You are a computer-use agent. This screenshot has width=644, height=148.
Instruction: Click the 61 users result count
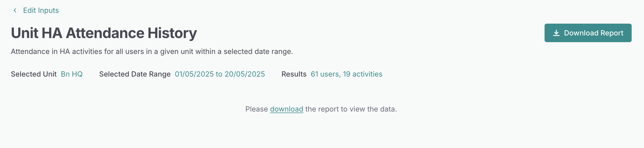325,74
